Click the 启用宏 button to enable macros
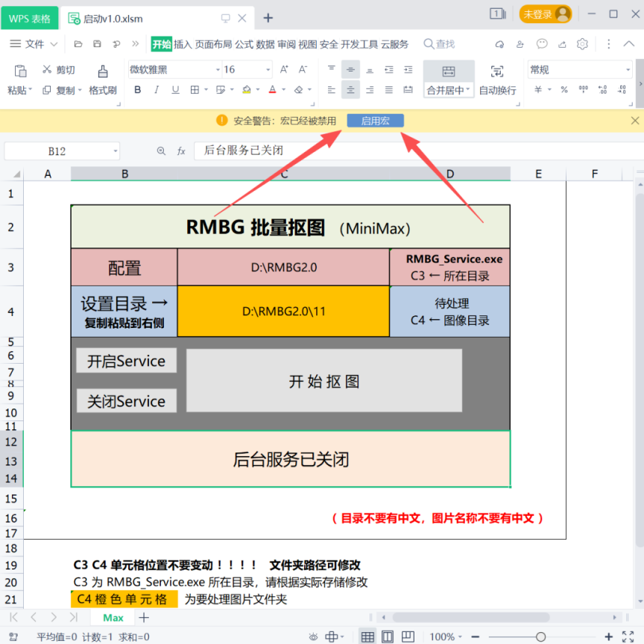The width and height of the screenshot is (644, 644). pos(376,121)
